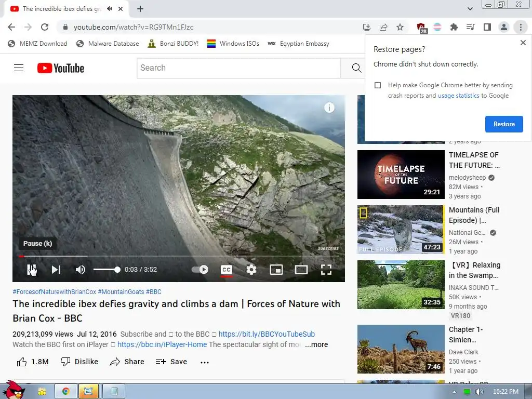Screen dimensions: 532x399
Task: Mute the video player volume
Action: pyautogui.click(x=81, y=270)
